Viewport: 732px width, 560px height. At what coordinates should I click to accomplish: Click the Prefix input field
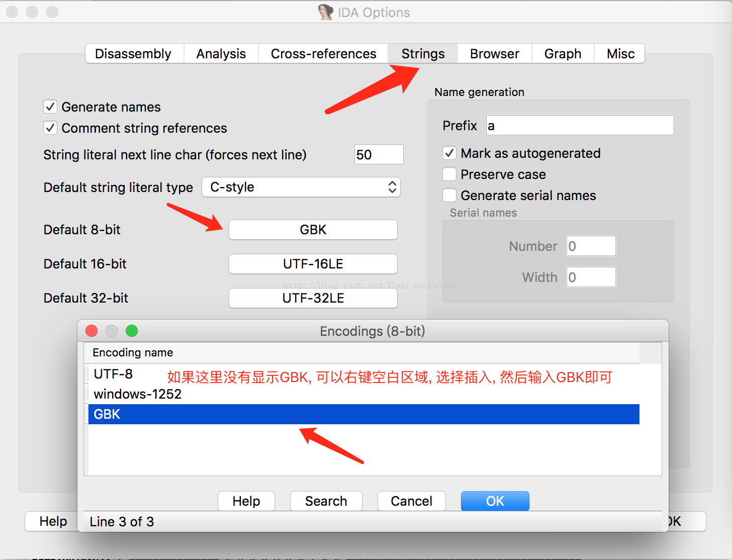tap(580, 125)
